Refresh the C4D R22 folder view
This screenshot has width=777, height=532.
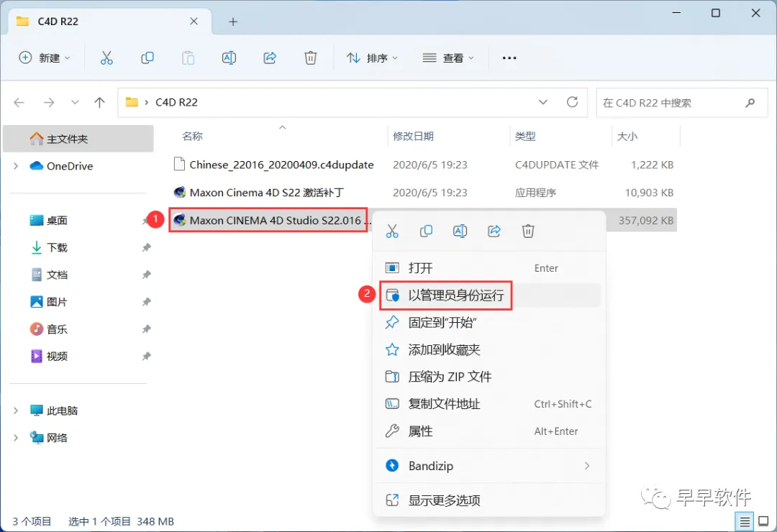point(573,102)
